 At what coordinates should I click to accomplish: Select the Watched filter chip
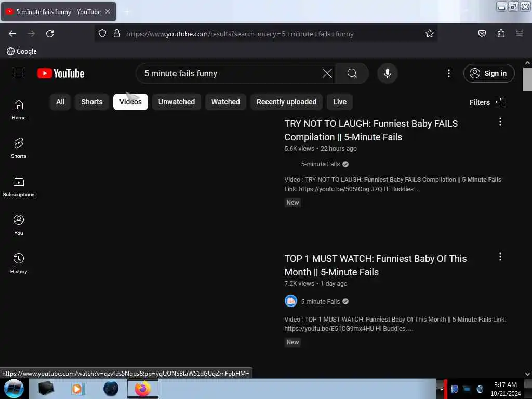[x=225, y=102]
